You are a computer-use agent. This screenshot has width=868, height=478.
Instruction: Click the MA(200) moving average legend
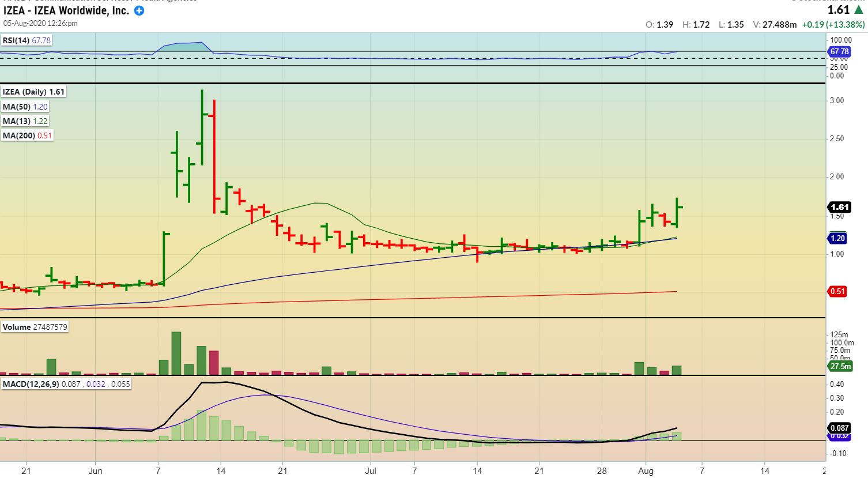tap(27, 136)
